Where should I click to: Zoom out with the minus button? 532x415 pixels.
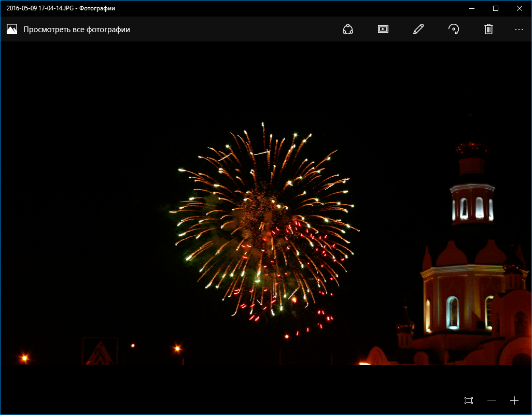(492, 400)
